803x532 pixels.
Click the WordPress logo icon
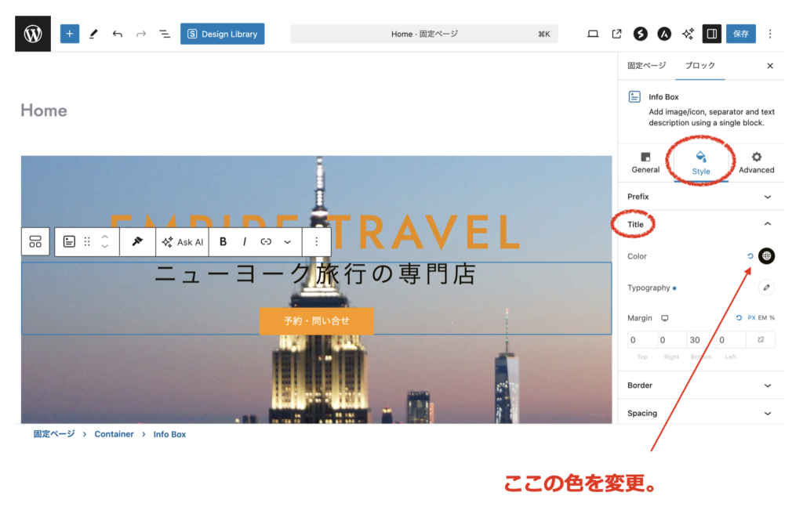pyautogui.click(x=33, y=34)
